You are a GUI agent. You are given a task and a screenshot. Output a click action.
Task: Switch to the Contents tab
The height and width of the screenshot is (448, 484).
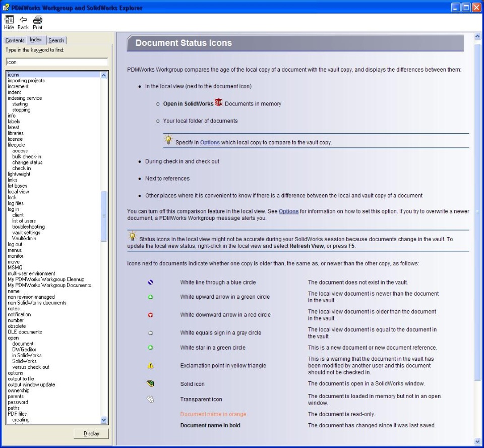[x=15, y=40]
